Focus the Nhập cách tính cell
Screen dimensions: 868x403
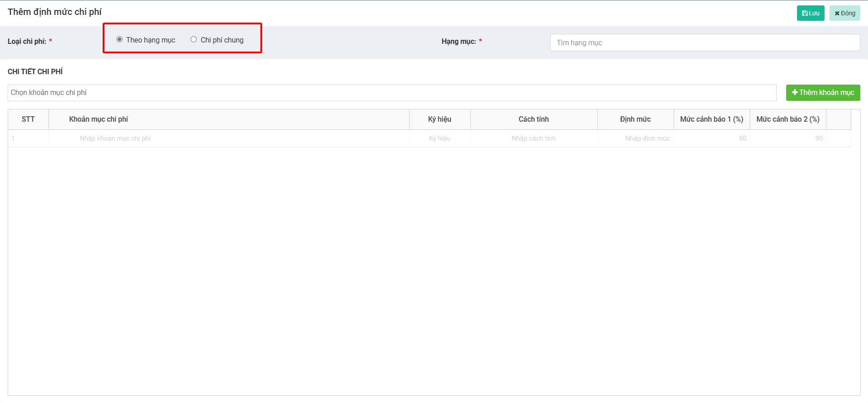pos(533,138)
